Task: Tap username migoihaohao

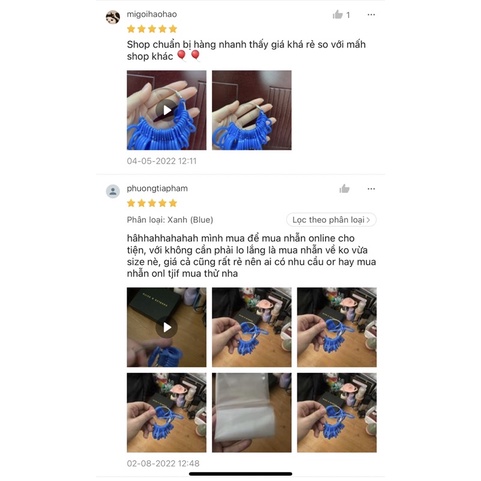Action: point(152,14)
